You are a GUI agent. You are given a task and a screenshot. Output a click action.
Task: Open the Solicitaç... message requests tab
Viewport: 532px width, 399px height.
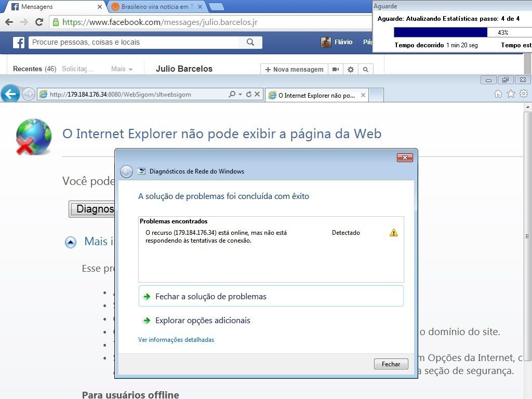pyautogui.click(x=78, y=69)
